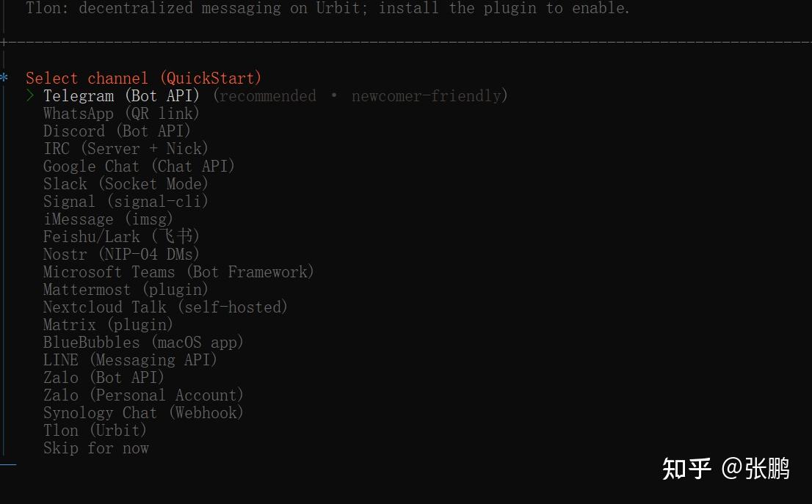Select Nextcloud Talk (self-hosted) option
The image size is (812, 504).
coord(165,307)
